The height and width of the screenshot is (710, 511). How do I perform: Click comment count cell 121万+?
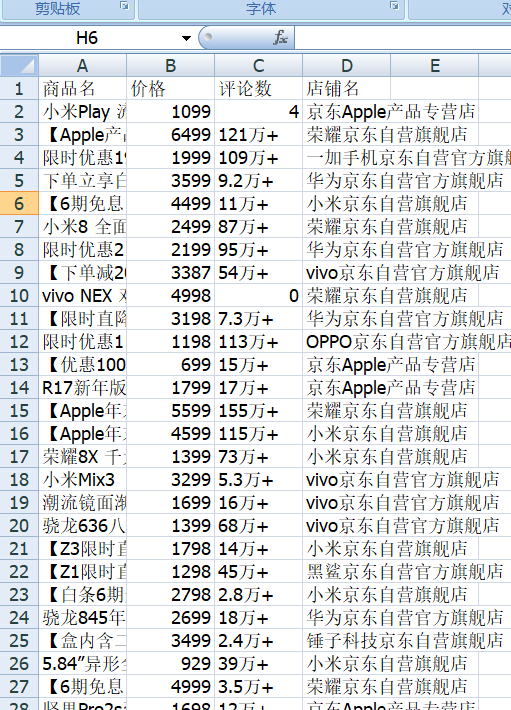pyautogui.click(x=258, y=134)
